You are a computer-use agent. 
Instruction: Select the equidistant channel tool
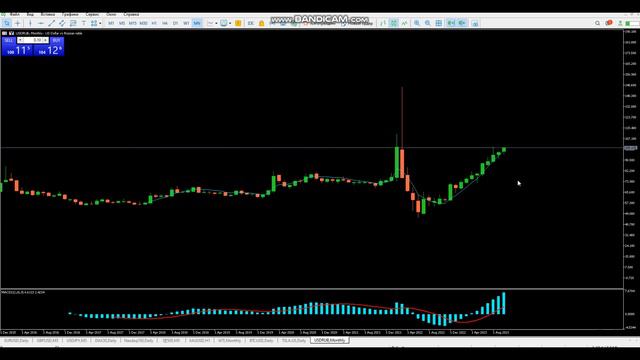62,23
